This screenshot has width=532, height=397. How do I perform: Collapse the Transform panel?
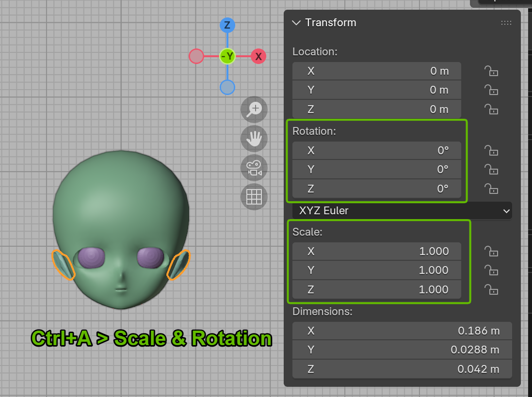(x=296, y=23)
